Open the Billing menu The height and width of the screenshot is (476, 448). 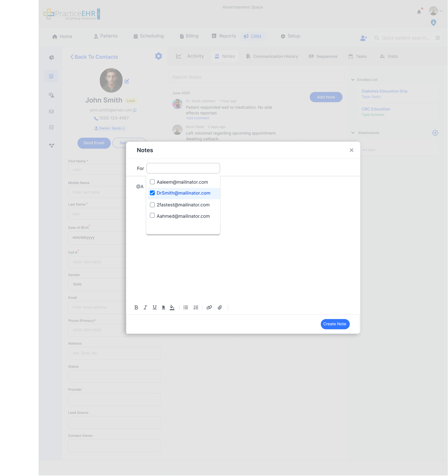pos(189,36)
